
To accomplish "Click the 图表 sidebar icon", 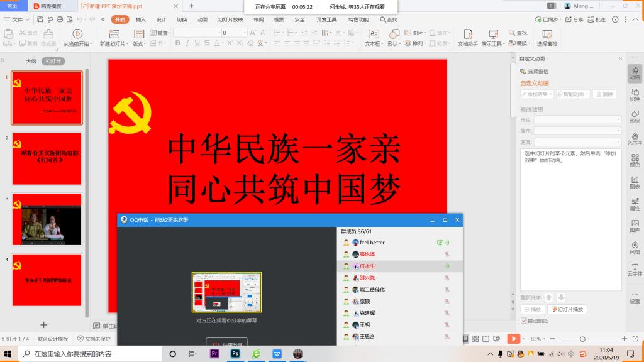I will (635, 182).
